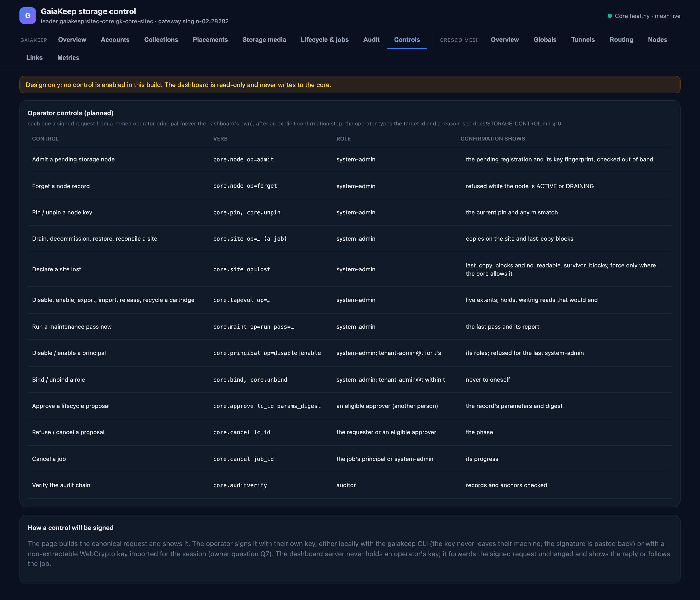
Task: Click the current pin and any mismatch text
Action: [x=512, y=212]
